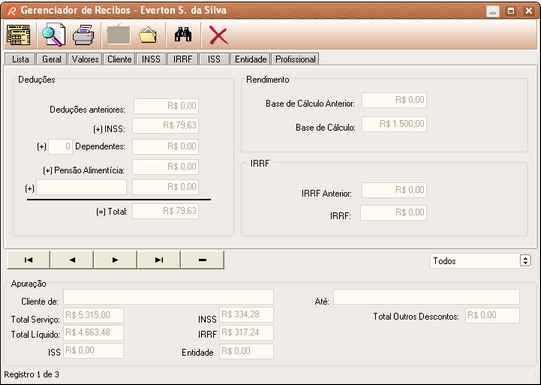Go to next record button
This screenshot has width=541, height=385.
[x=115, y=260]
